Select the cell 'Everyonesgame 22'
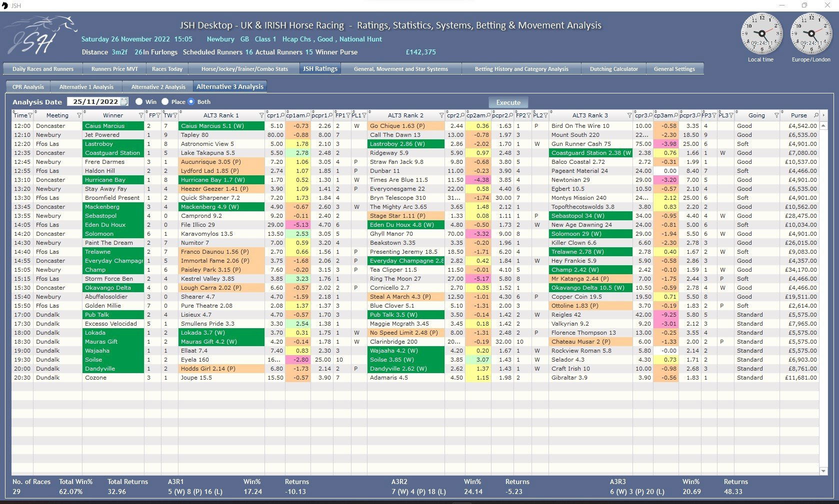This screenshot has width=839, height=504. pyautogui.click(x=405, y=189)
